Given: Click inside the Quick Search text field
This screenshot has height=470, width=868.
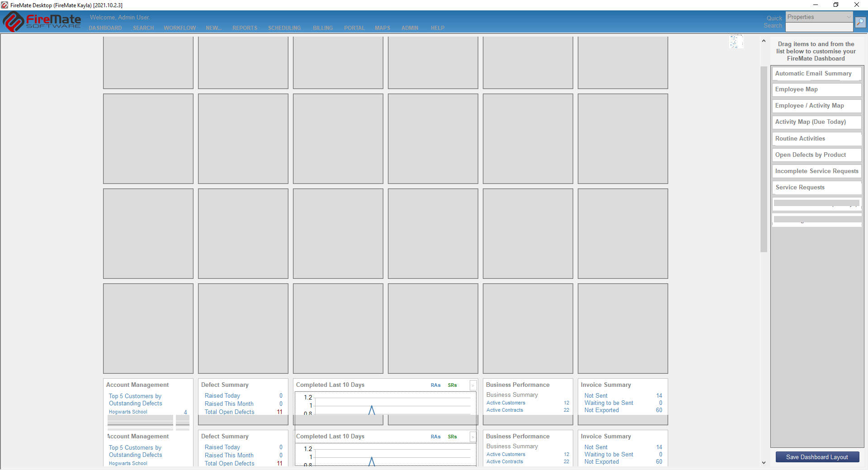Looking at the screenshot, I should tap(819, 27).
